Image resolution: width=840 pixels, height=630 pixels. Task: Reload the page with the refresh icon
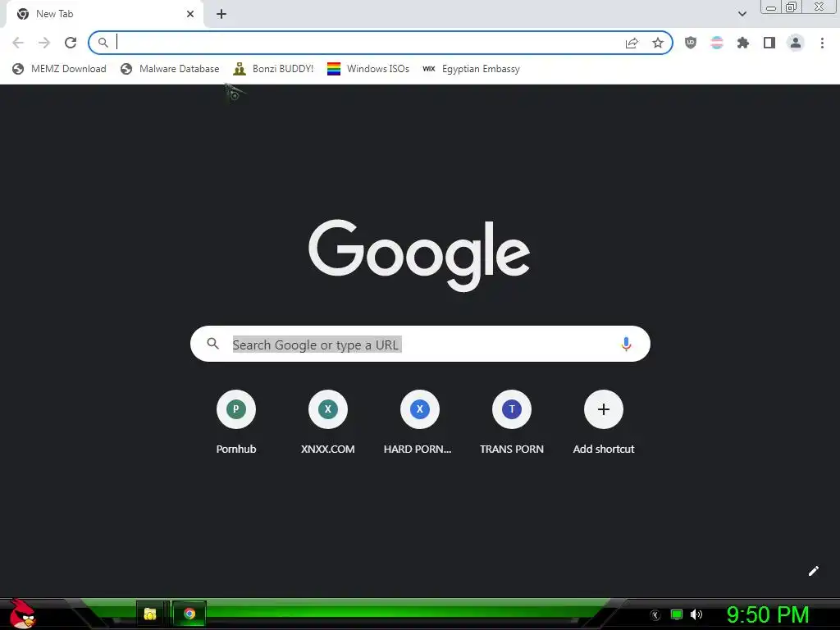tap(71, 43)
